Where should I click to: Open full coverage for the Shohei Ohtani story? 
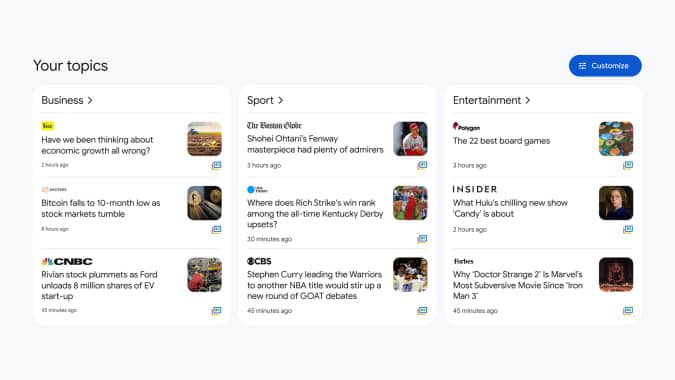point(422,165)
